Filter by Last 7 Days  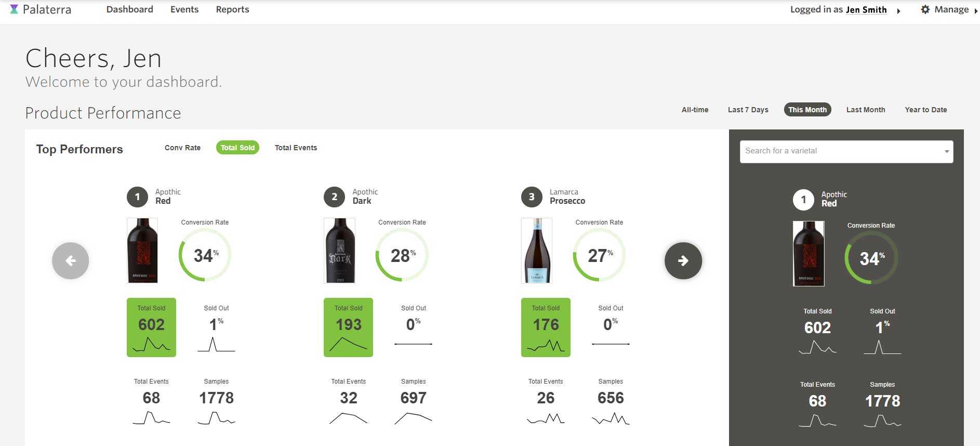click(x=748, y=110)
